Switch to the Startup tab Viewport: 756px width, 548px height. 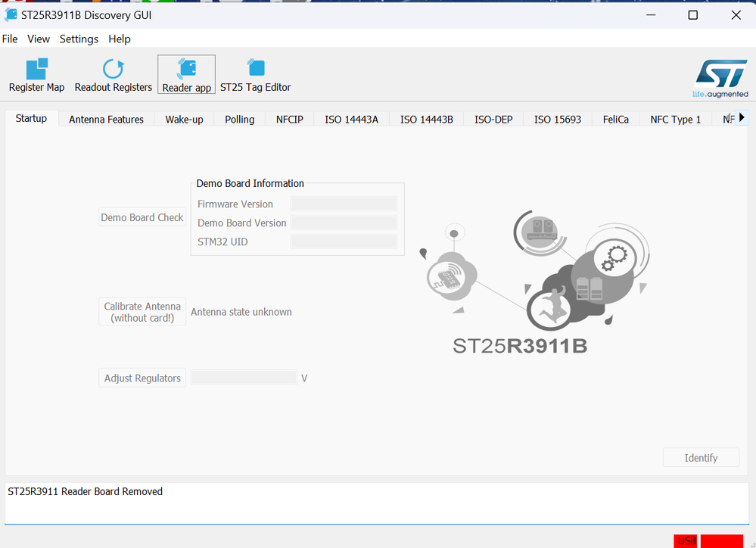click(31, 119)
